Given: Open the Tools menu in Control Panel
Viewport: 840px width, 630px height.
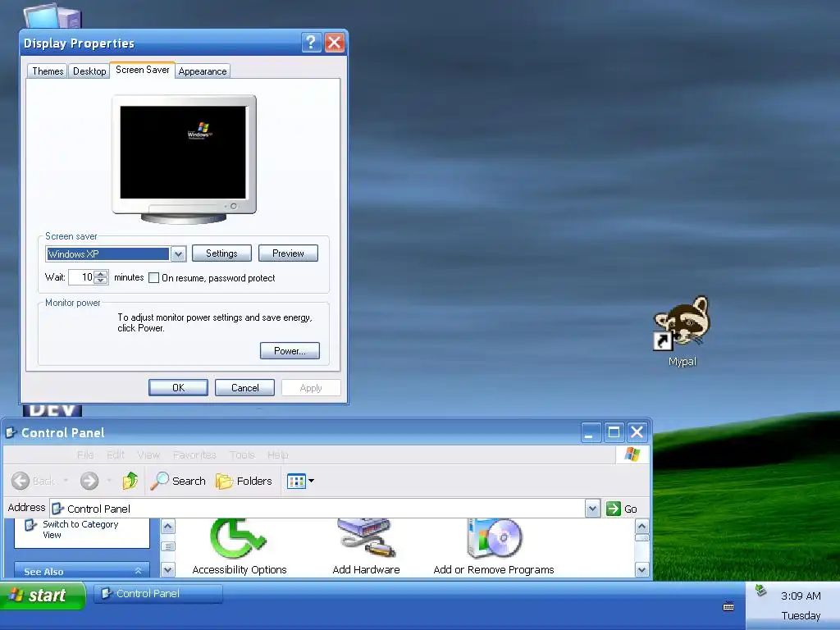Looking at the screenshot, I should tap(242, 454).
